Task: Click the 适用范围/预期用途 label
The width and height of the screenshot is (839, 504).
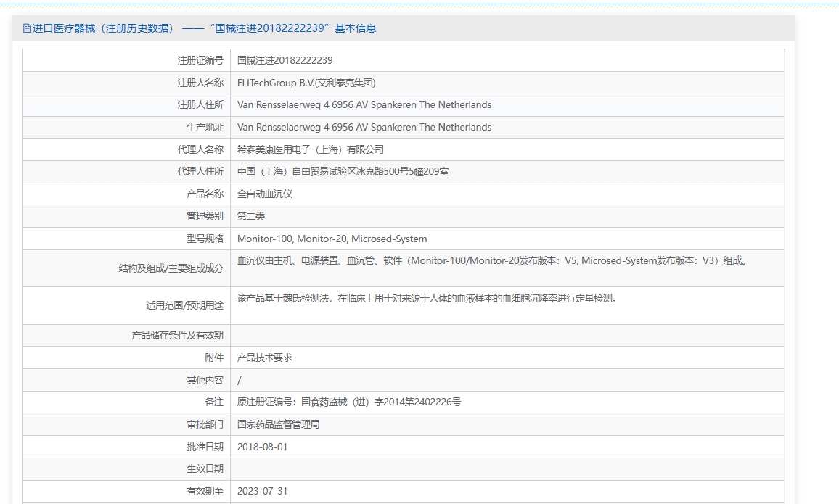Action: [184, 306]
